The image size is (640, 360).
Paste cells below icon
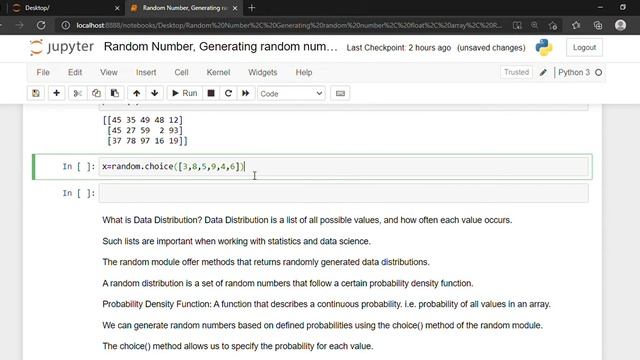[x=115, y=93]
